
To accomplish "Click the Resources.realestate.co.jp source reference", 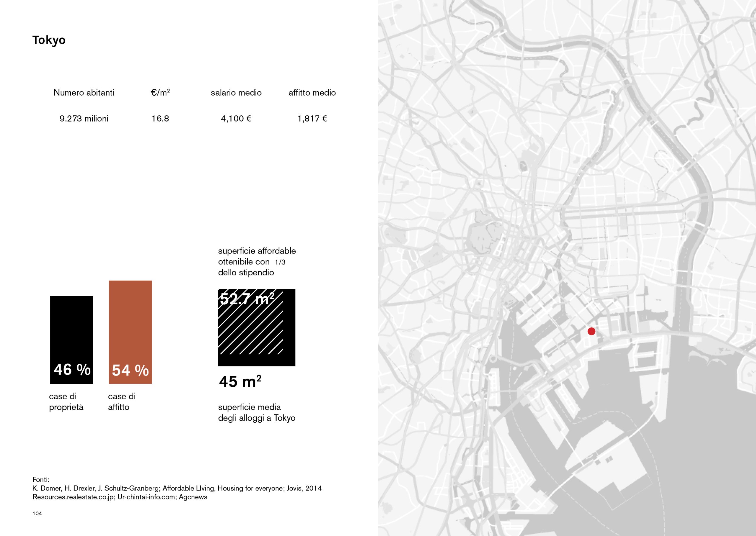I will click(73, 497).
